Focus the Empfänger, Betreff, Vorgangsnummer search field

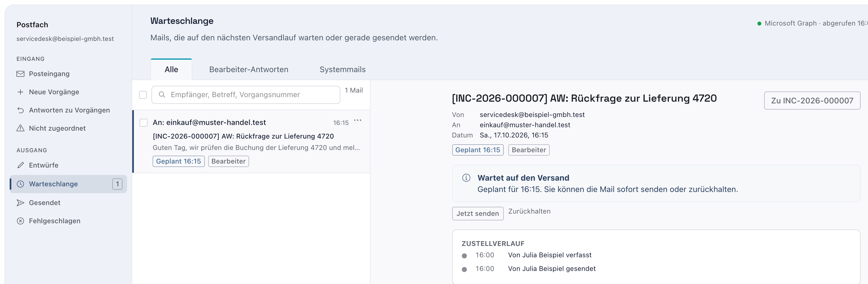246,95
